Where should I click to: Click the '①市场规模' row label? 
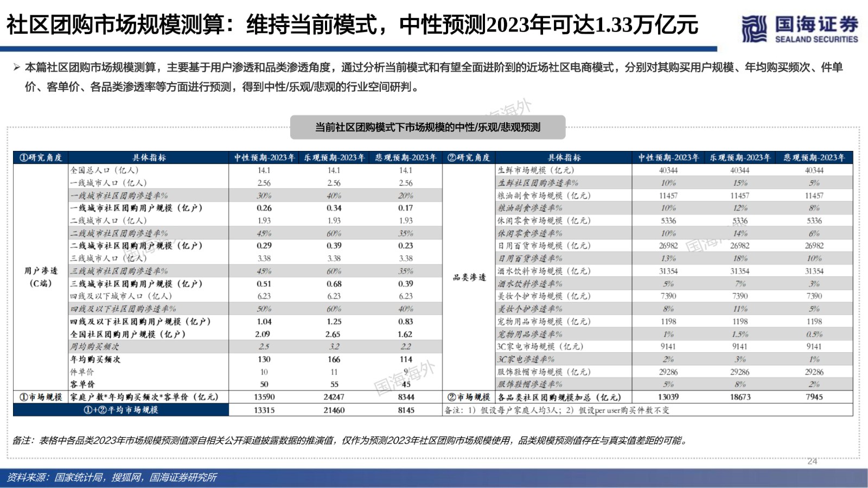(x=41, y=397)
